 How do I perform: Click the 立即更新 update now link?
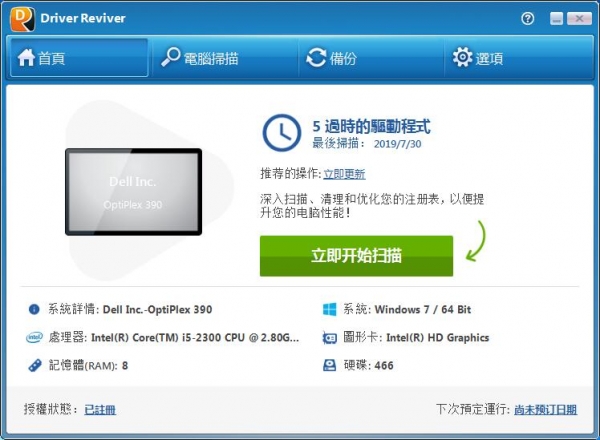[x=344, y=174]
